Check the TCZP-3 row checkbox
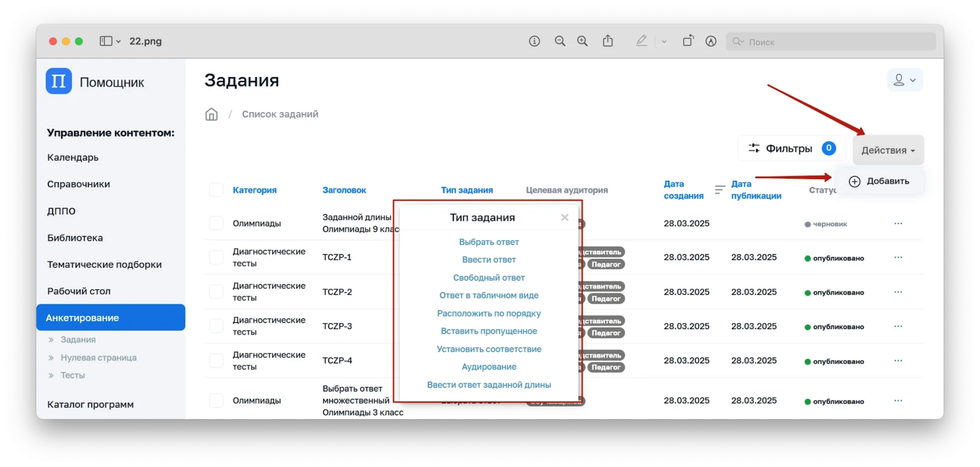The width and height of the screenshot is (980, 467). (216, 326)
